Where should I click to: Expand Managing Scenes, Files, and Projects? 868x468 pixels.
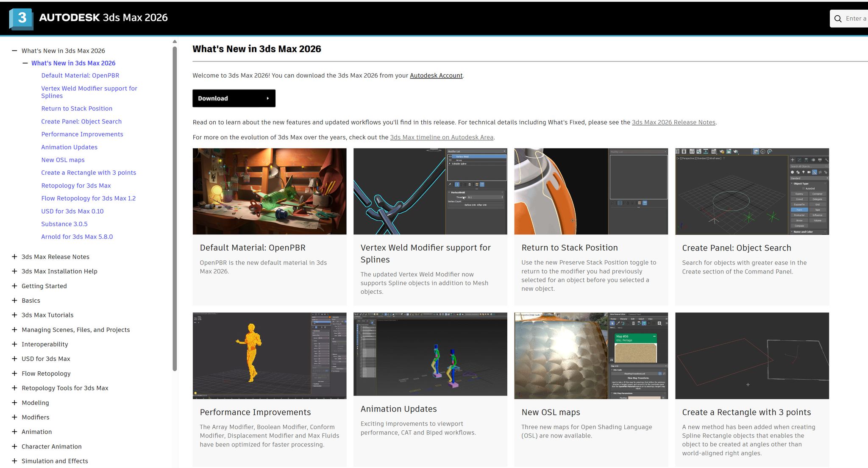(14, 330)
